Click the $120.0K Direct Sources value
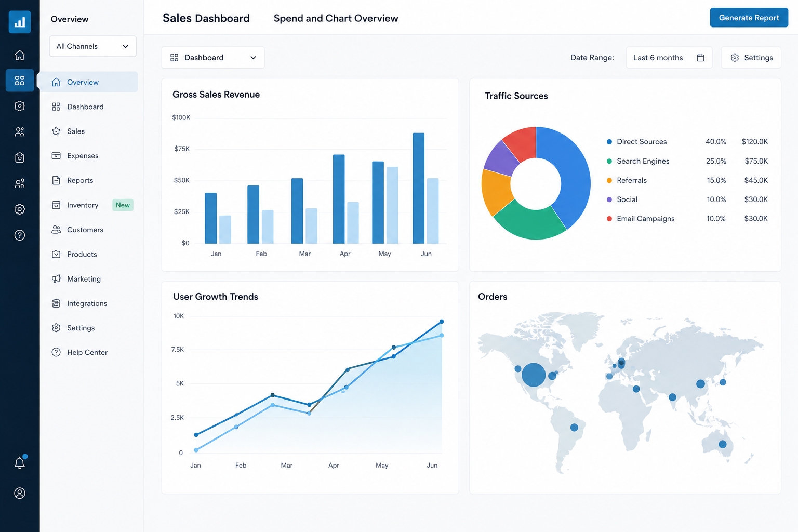Screen dimensions: 798x532 (754, 142)
